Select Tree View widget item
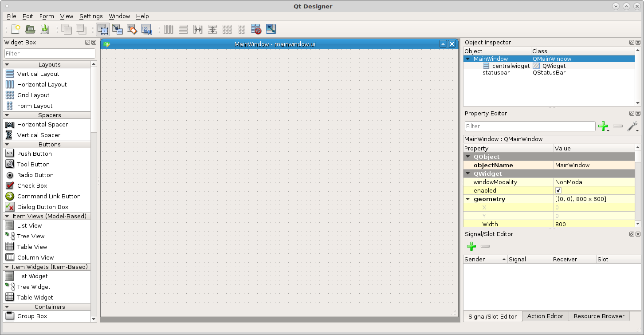 (x=47, y=236)
